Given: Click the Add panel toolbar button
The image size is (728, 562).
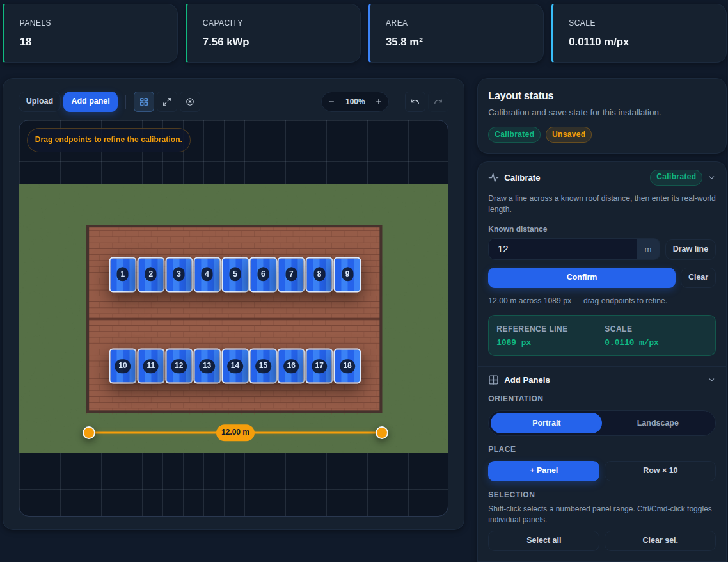Looking at the screenshot, I should (x=91, y=101).
